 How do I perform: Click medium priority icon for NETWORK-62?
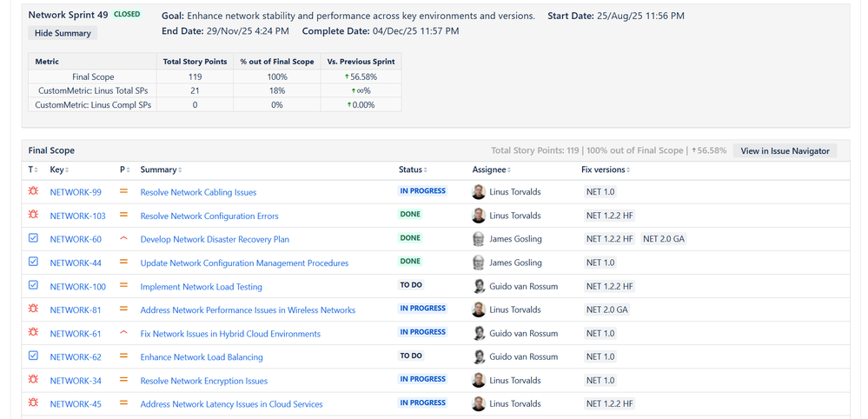point(124,356)
